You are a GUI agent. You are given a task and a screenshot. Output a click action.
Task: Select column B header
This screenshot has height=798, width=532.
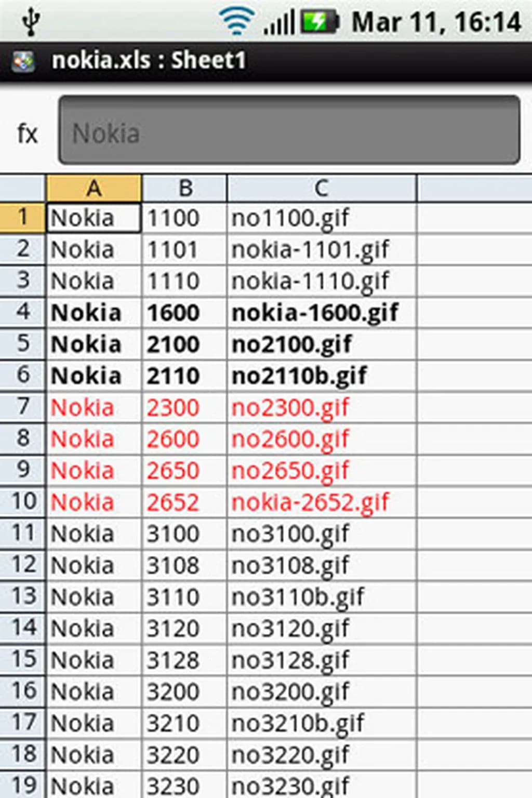coord(184,188)
